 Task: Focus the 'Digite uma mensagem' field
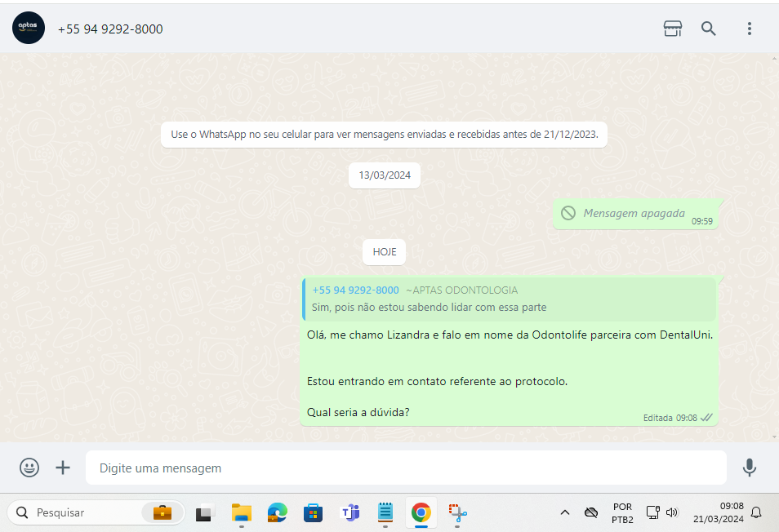click(406, 468)
